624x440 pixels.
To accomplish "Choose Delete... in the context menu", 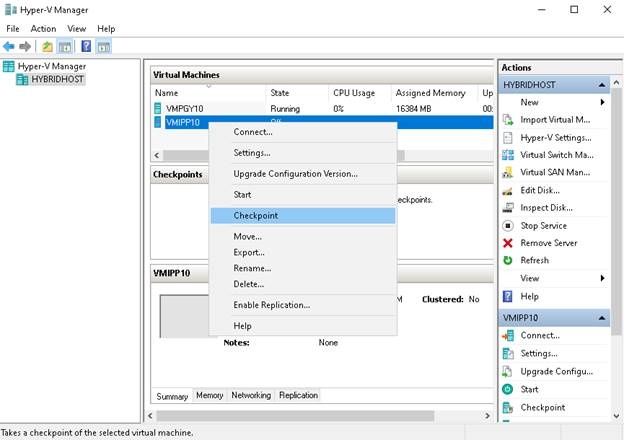I will coord(303,284).
